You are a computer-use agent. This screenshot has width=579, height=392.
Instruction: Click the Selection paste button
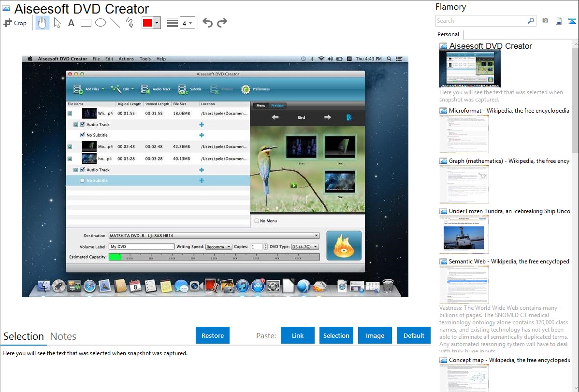tap(336, 335)
